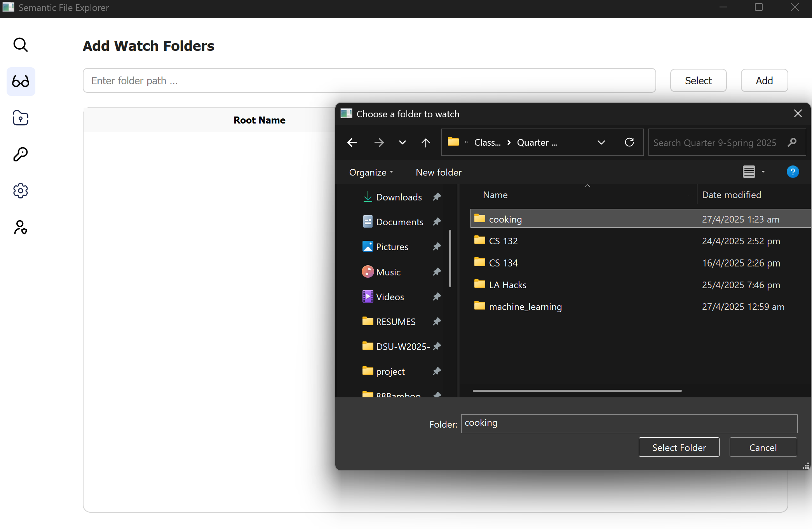Click the refresh icon in dialog
Image resolution: width=812 pixels, height=529 pixels.
point(629,143)
